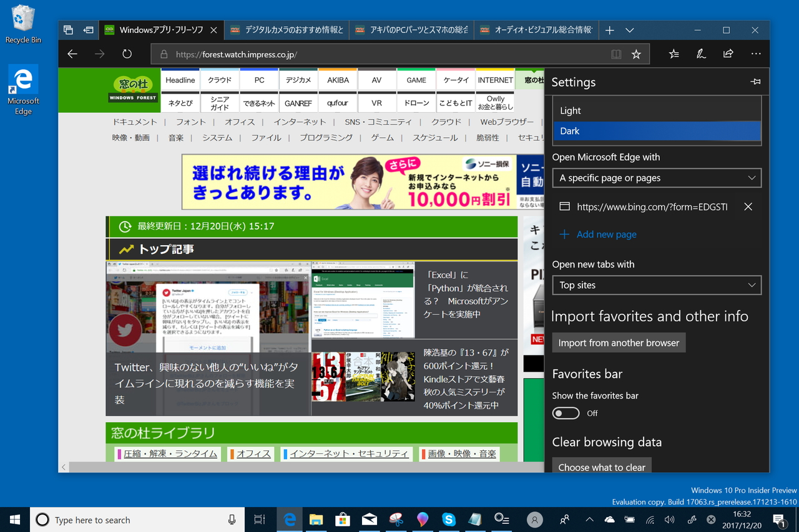Expand hidden icons in the system tray
Viewport: 799px width, 532px height.
589,520
